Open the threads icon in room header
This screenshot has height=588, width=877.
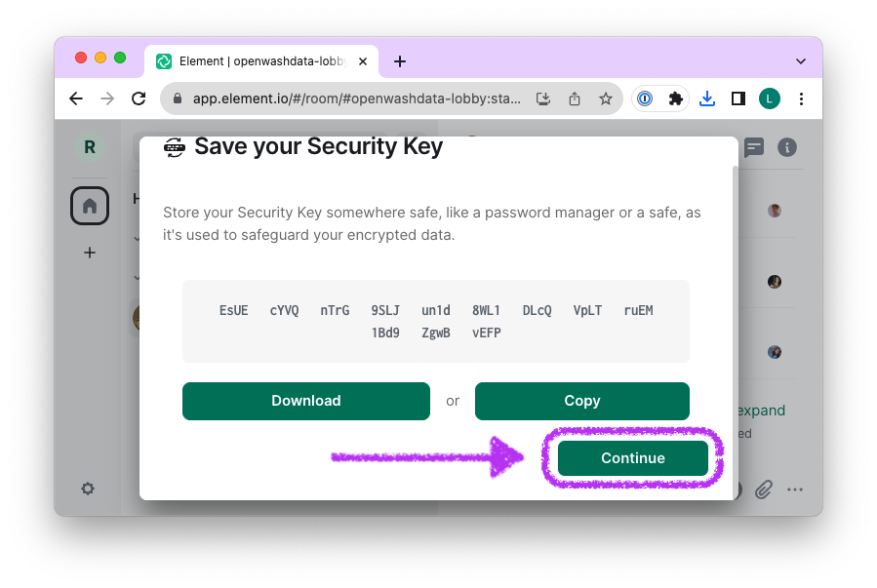point(754,147)
